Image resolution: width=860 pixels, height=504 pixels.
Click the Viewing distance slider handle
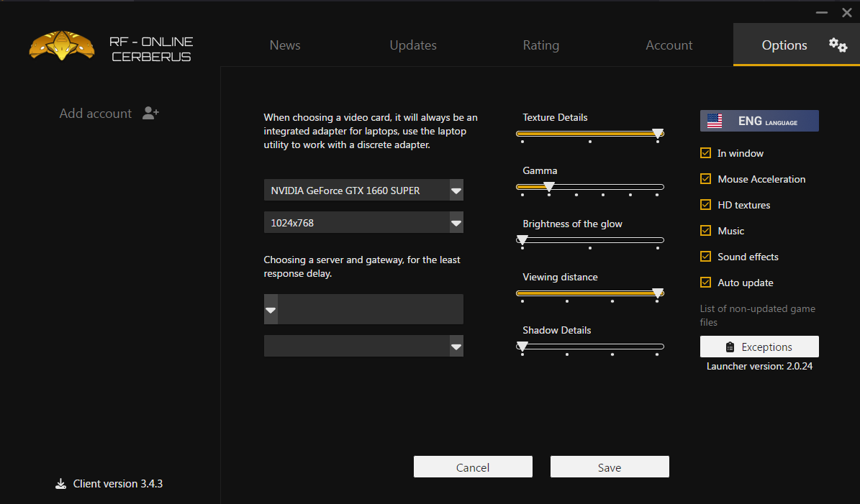pyautogui.click(x=658, y=293)
